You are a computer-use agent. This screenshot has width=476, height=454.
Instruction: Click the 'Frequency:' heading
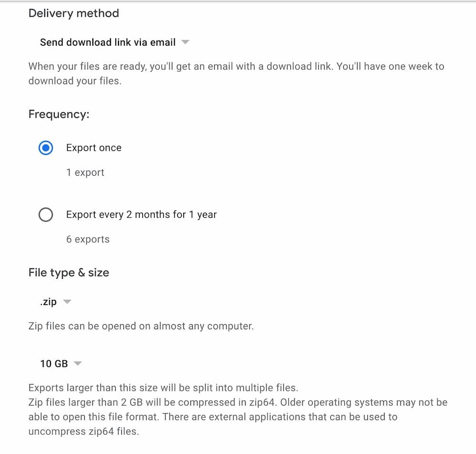(58, 114)
